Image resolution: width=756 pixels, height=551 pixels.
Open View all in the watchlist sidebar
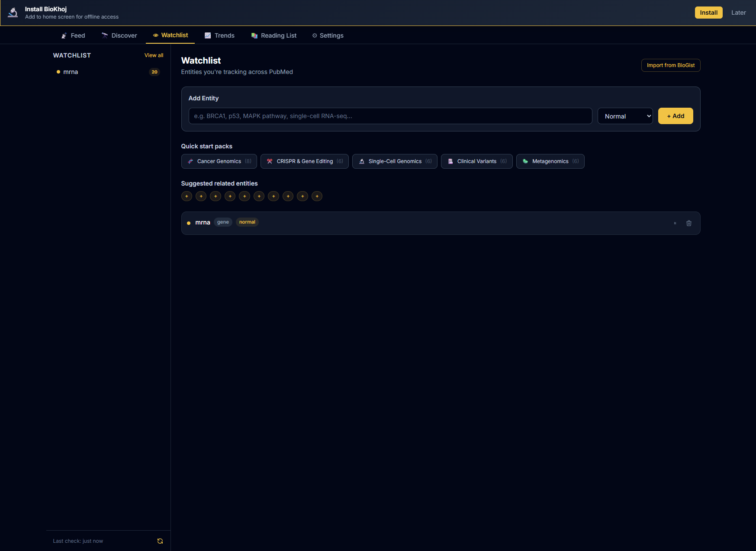tap(154, 55)
